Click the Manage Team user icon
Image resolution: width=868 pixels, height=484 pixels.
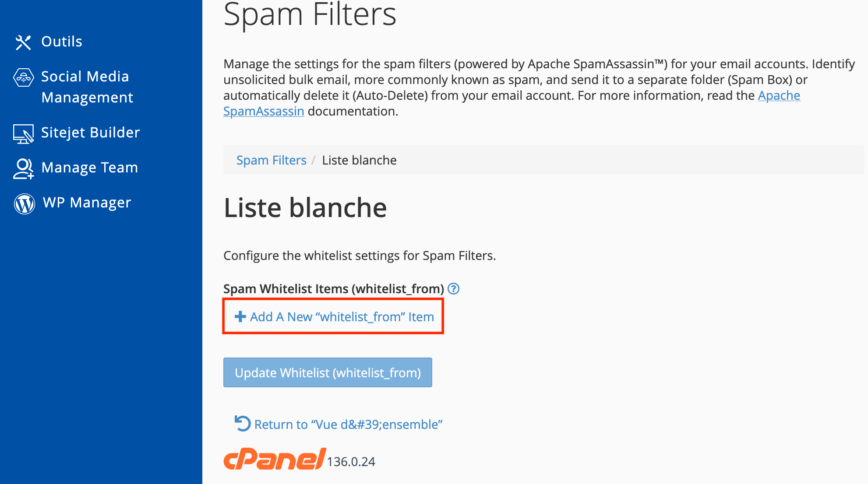tap(24, 168)
